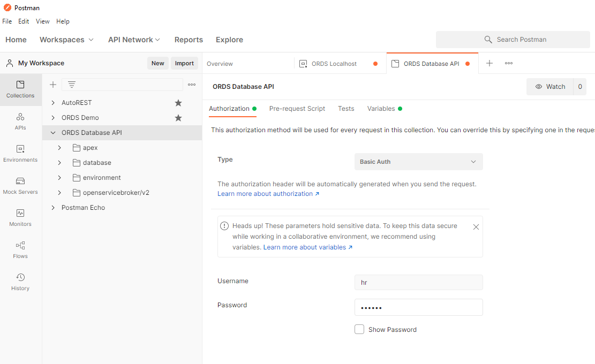Open Reports in the top navigation

189,40
